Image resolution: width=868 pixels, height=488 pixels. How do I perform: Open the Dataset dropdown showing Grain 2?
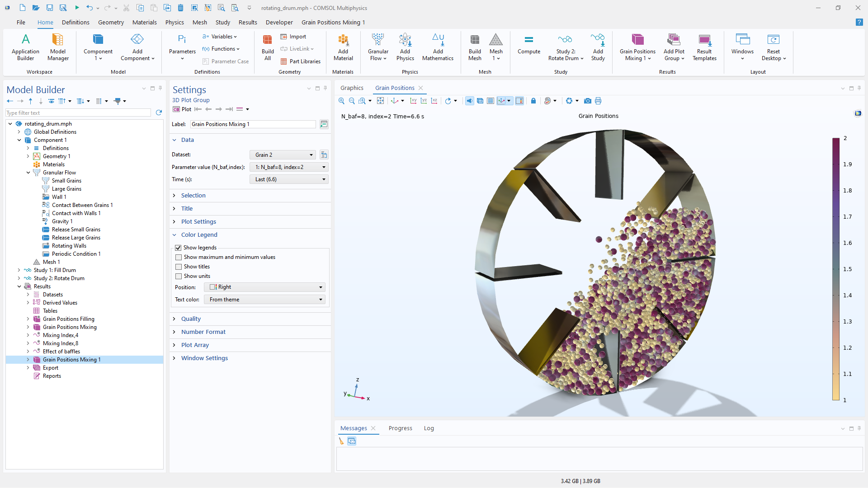[283, 155]
